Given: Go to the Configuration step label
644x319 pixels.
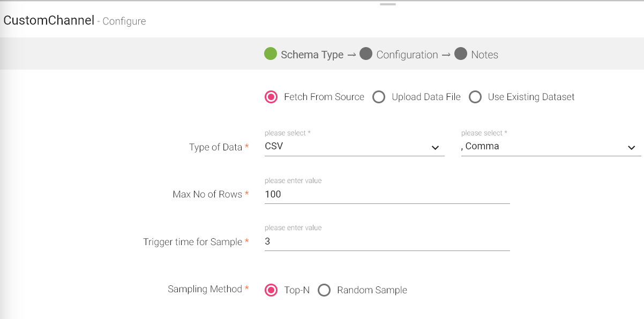Looking at the screenshot, I should pyautogui.click(x=407, y=55).
